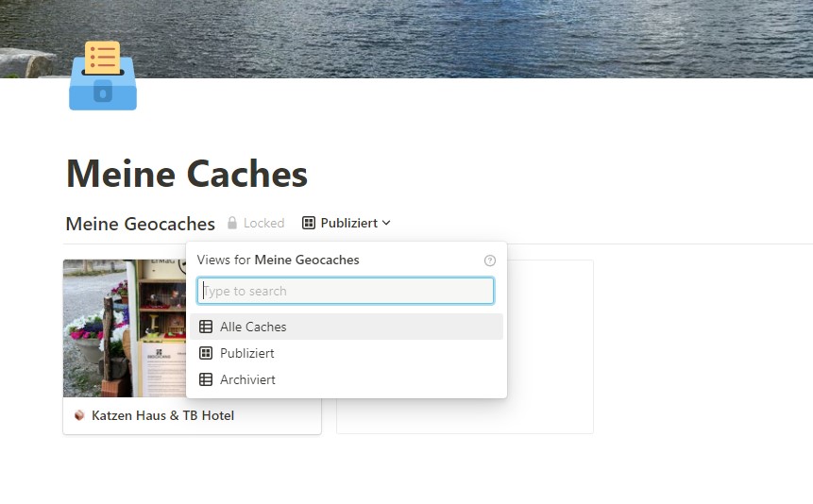The height and width of the screenshot is (504, 813).
Task: Click the table icon beside Alle Caches
Action: pos(206,327)
